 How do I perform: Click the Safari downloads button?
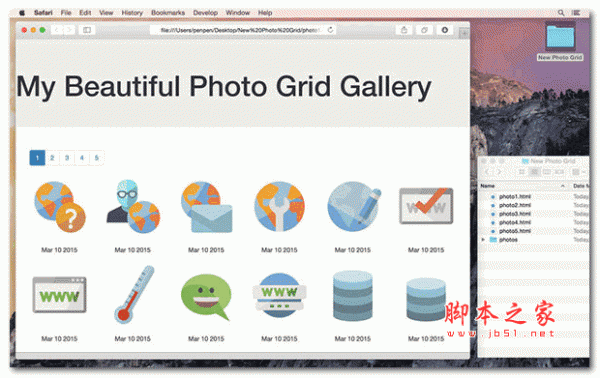click(x=445, y=30)
